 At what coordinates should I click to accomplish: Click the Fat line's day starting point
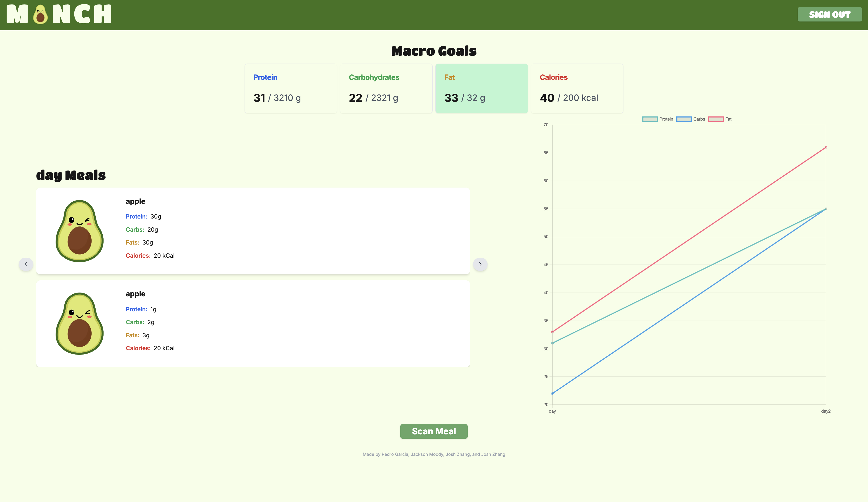pos(552,332)
